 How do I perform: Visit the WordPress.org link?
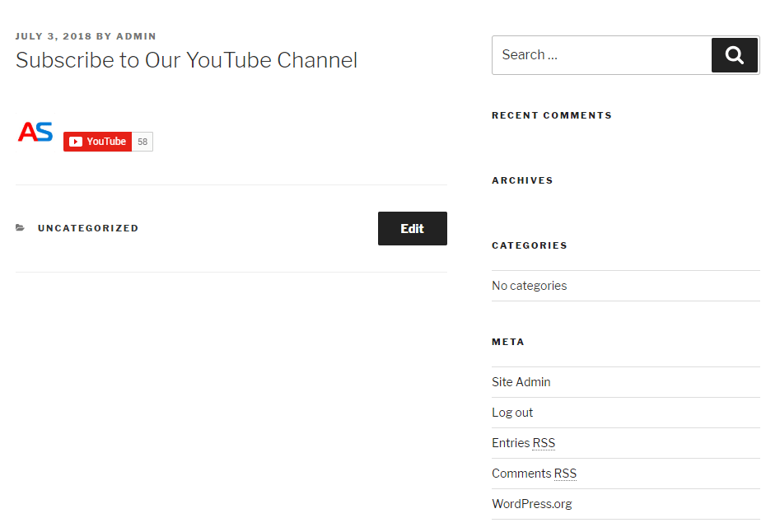coord(531,504)
